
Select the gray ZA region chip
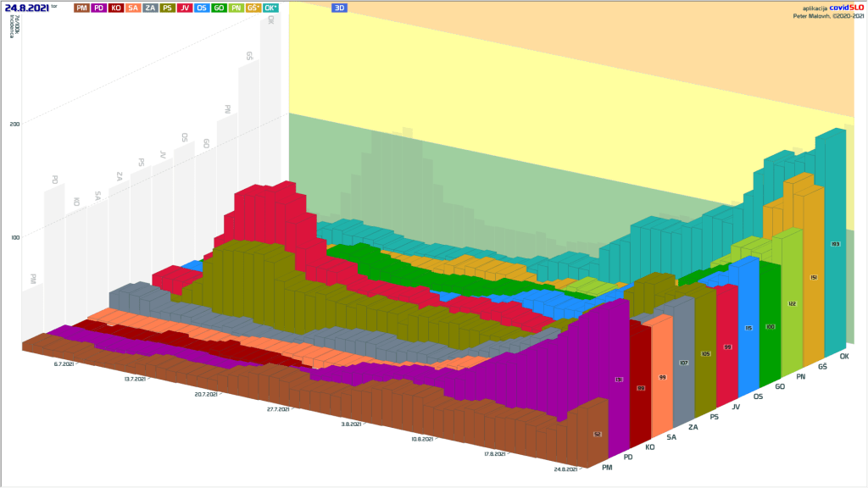(x=150, y=7)
